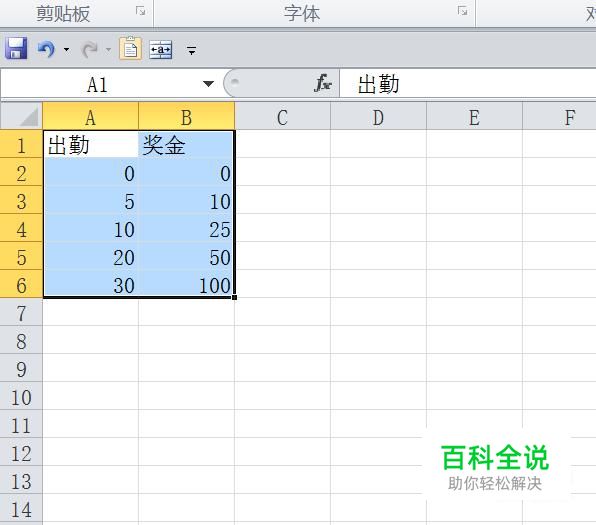596x525 pixels.
Task: Select column F header
Action: [x=560, y=116]
